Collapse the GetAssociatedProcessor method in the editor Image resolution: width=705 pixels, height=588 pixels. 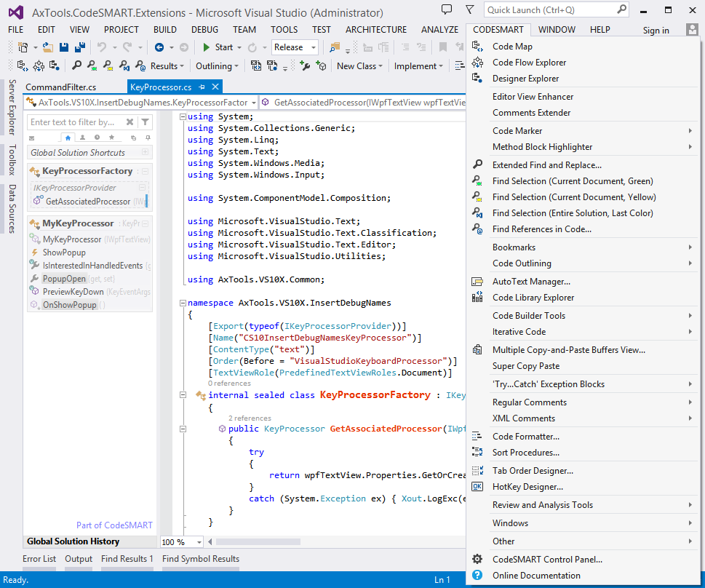click(183, 429)
